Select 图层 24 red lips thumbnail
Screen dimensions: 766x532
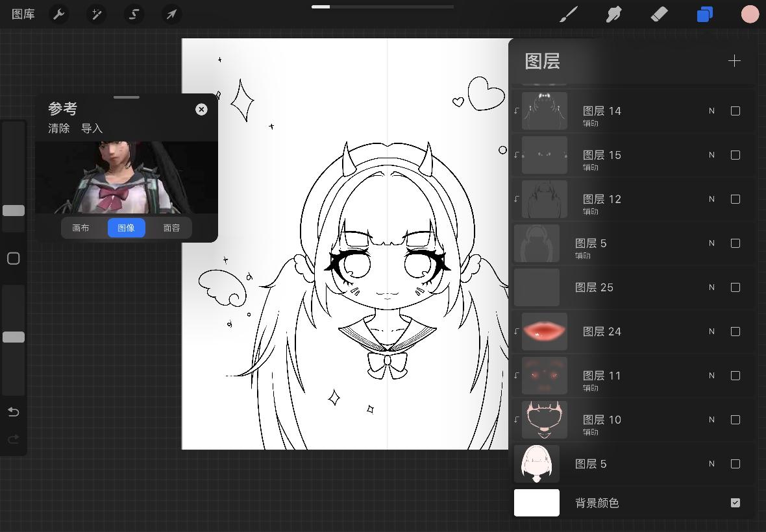(x=544, y=332)
